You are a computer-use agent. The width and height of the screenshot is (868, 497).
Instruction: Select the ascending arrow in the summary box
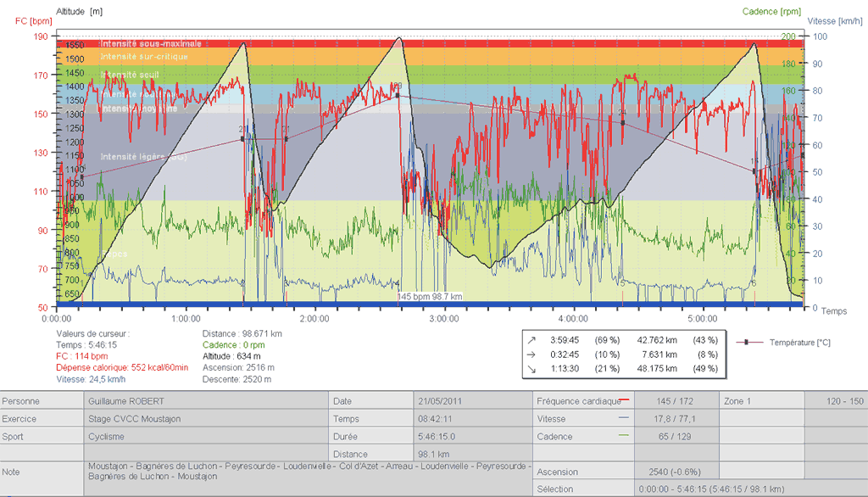(531, 339)
